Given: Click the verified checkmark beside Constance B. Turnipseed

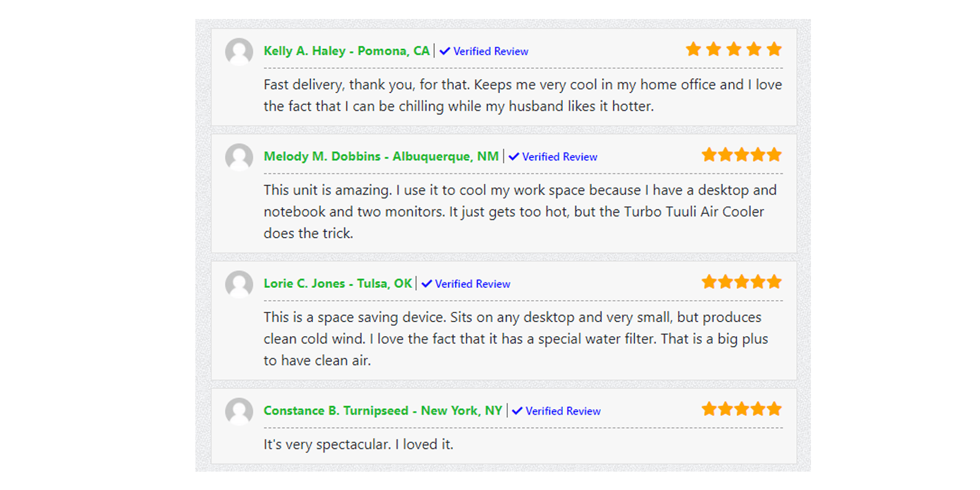Looking at the screenshot, I should tap(518, 411).
